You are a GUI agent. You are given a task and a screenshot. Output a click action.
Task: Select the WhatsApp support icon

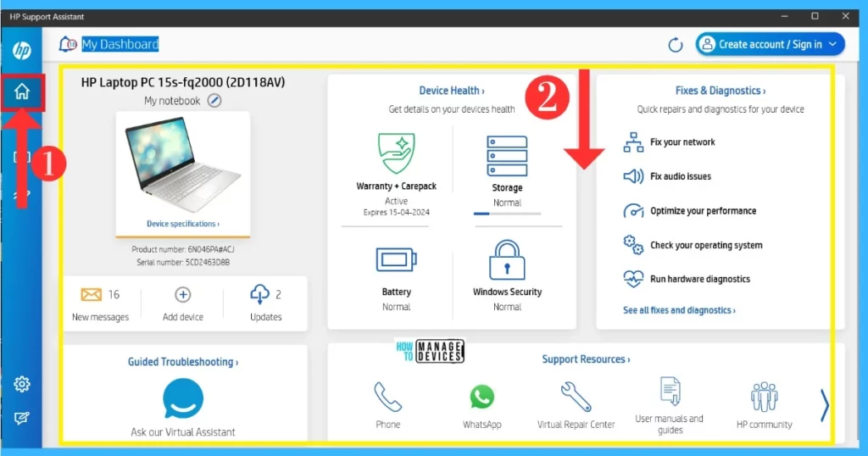481,398
